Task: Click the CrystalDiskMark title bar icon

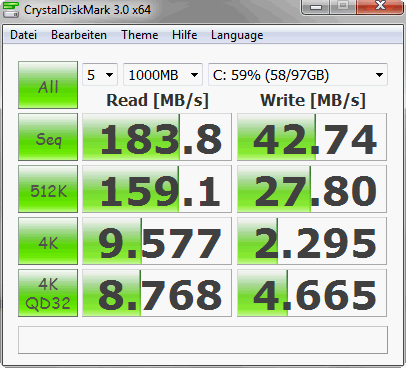Action: [x=11, y=9]
